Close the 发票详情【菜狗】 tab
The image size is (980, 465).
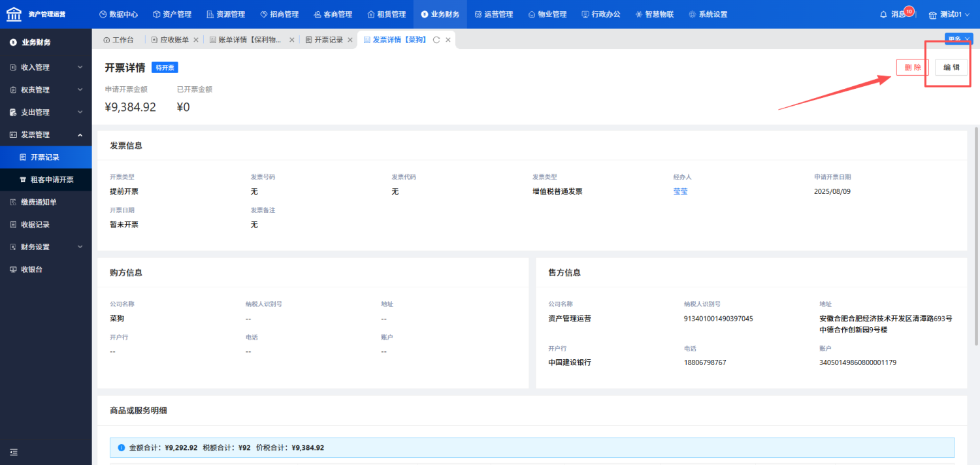click(448, 40)
